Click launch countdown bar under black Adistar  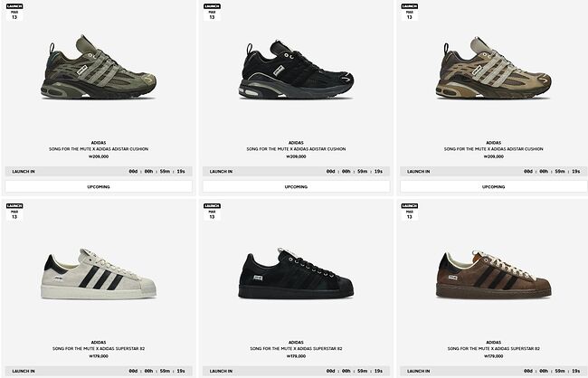[x=296, y=172]
